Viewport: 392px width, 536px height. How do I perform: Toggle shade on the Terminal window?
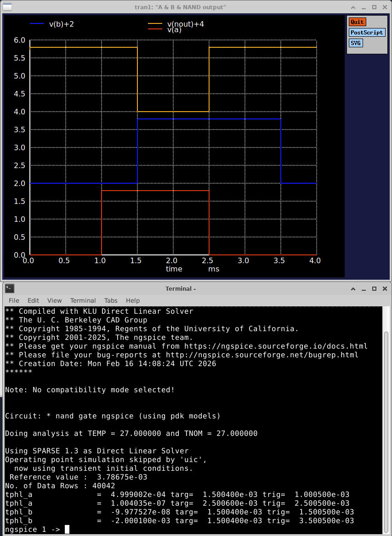tap(353, 288)
